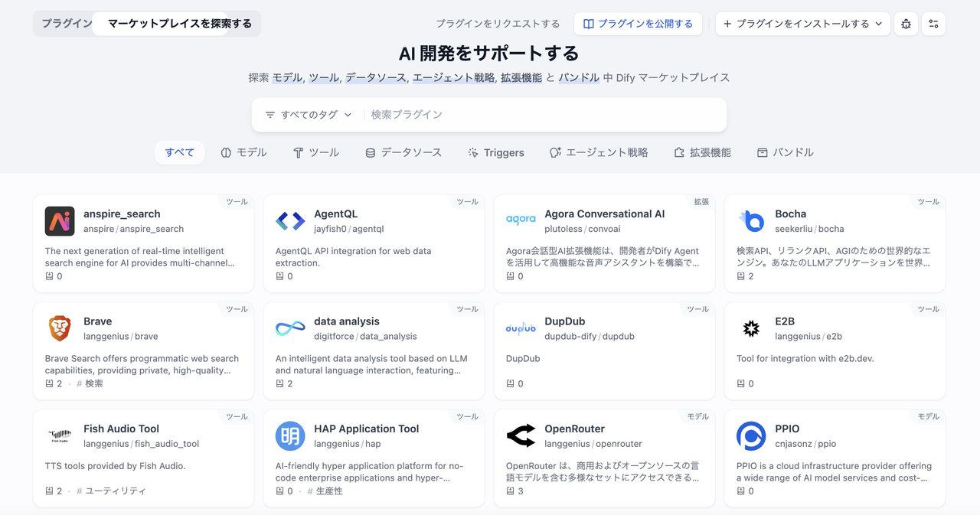Screen dimensions: 980x515
Task: Open the Bocha card title
Action: click(x=790, y=214)
